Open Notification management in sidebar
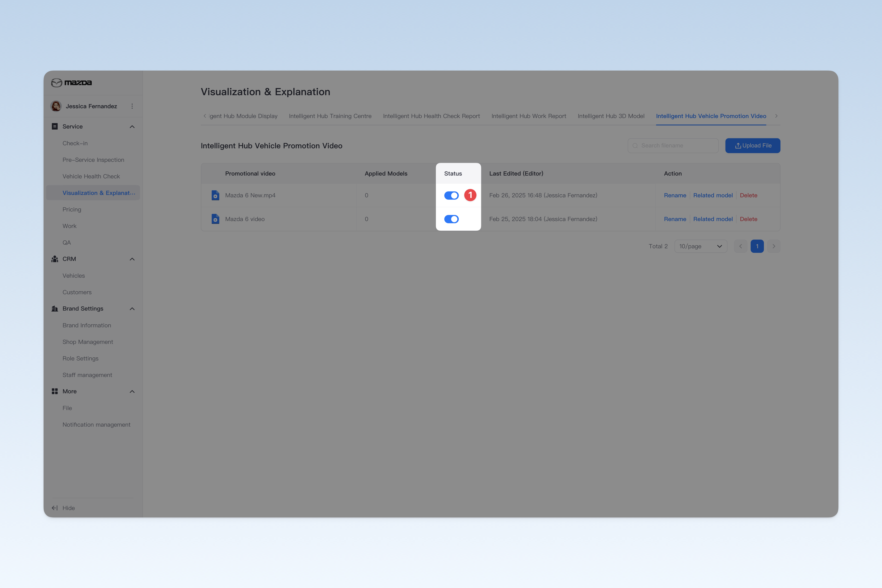 tap(97, 424)
